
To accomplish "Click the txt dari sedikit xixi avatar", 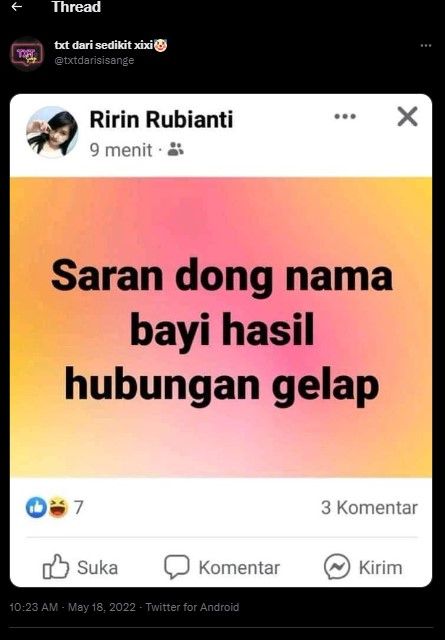I will coord(27,54).
